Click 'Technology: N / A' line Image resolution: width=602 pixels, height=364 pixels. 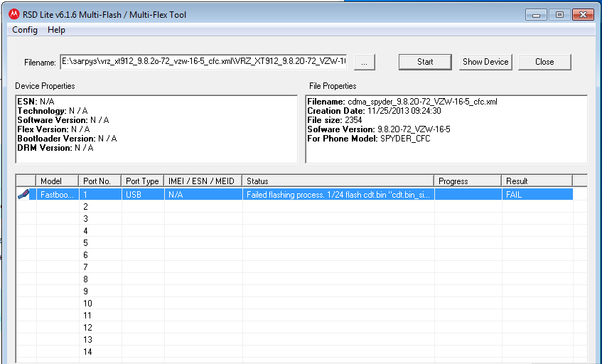tap(53, 111)
